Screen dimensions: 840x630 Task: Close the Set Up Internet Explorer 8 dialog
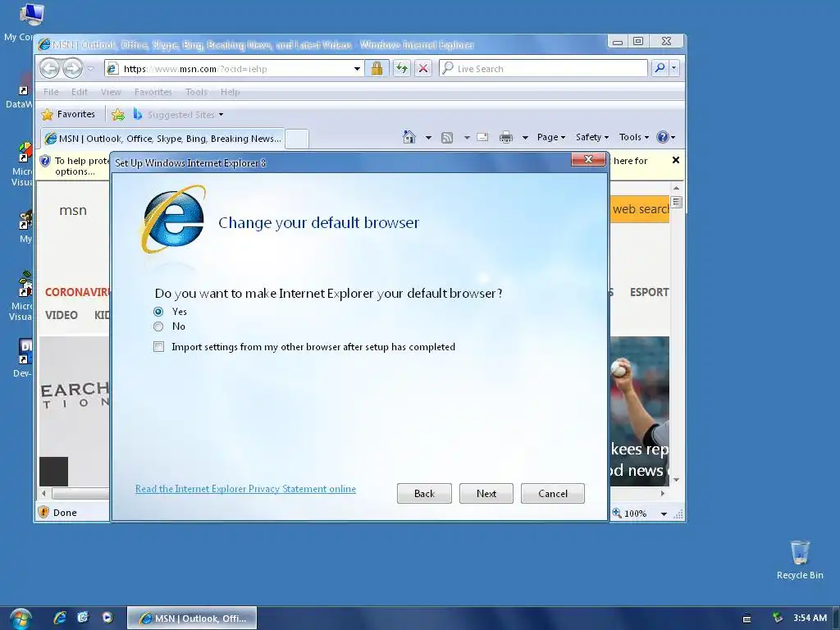coord(588,159)
